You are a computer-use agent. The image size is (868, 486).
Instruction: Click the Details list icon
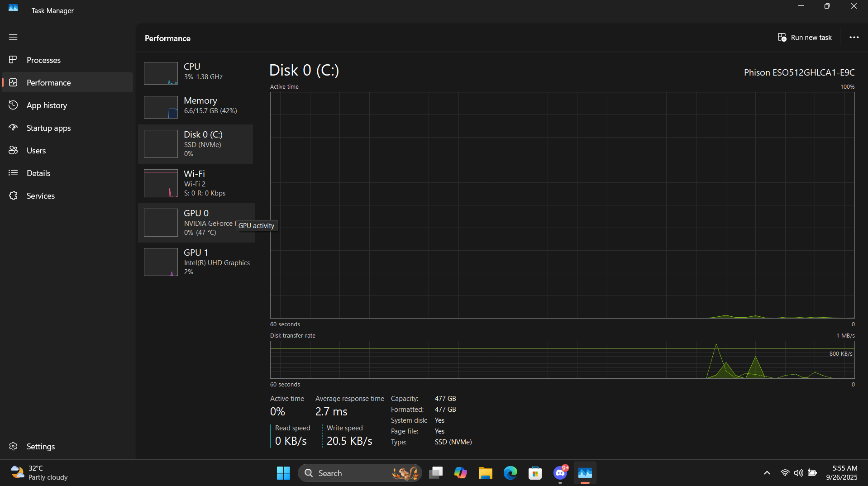[13, 173]
